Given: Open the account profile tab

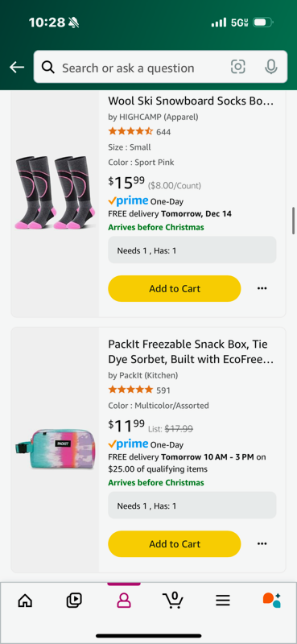Looking at the screenshot, I should [x=124, y=601].
